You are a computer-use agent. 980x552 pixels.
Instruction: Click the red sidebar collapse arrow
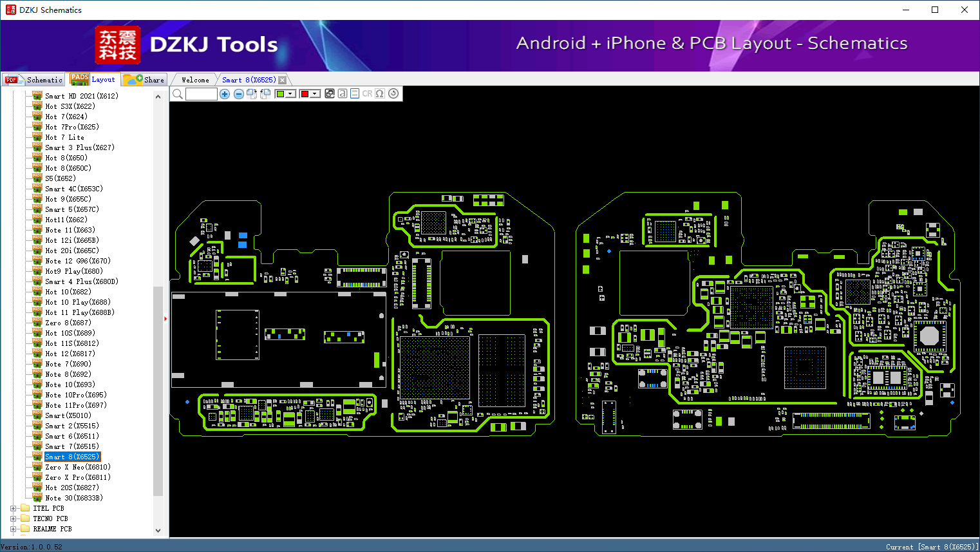point(165,318)
